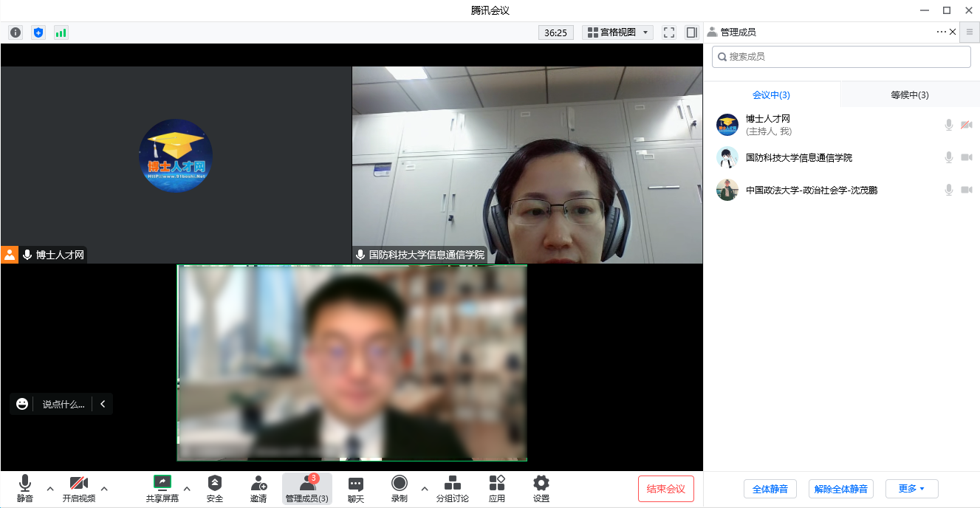Open the Apps (应用) menu
The image size is (980, 508).
click(x=497, y=489)
